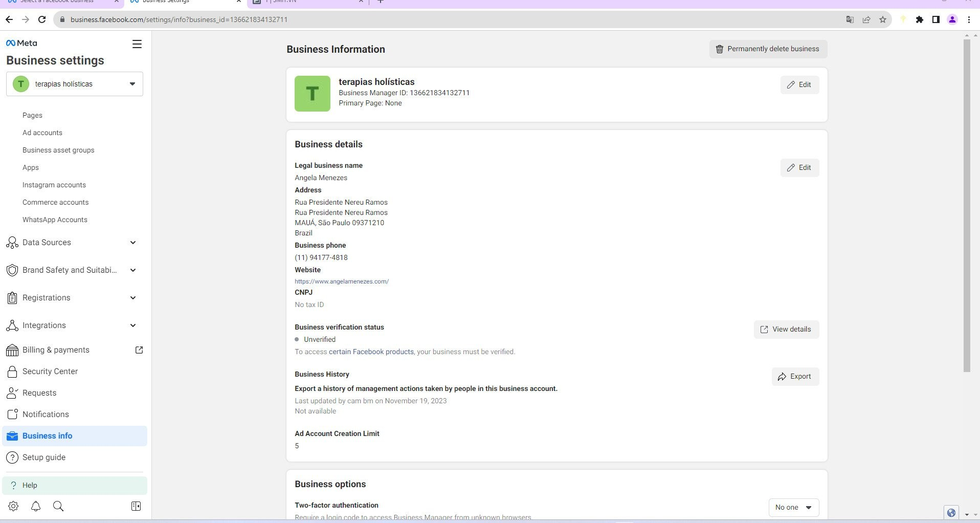Screen dimensions: 980x523
Task: Open Business asset groups
Action: tap(58, 150)
